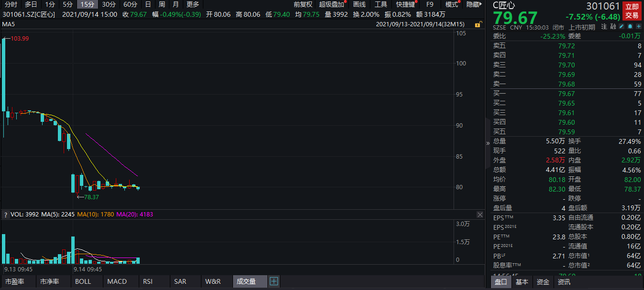644x290 pixels.
Task: Open the VOL indicator help question mark
Action: coord(5,215)
